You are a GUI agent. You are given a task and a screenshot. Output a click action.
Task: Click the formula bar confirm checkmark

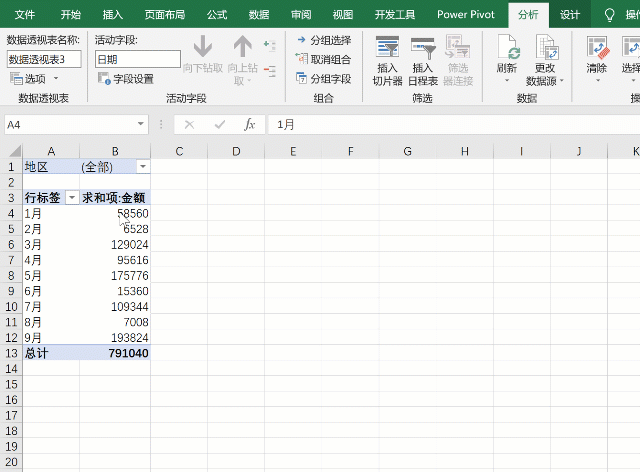220,125
